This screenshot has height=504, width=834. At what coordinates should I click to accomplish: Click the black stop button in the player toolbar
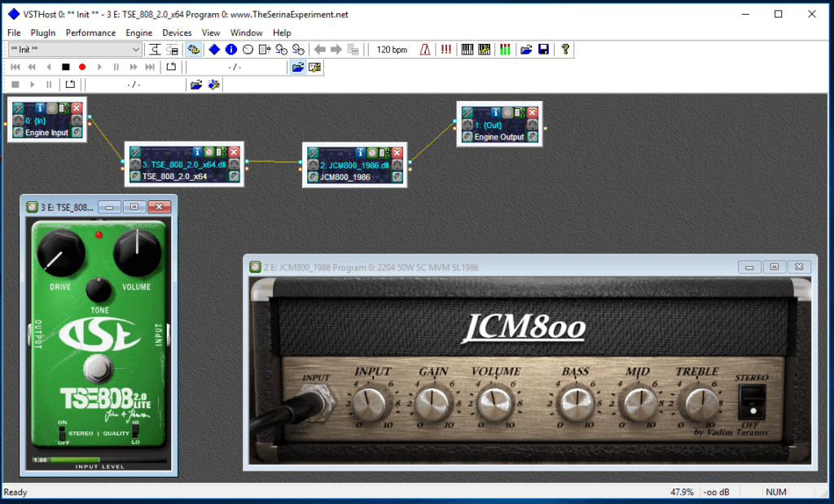click(65, 67)
